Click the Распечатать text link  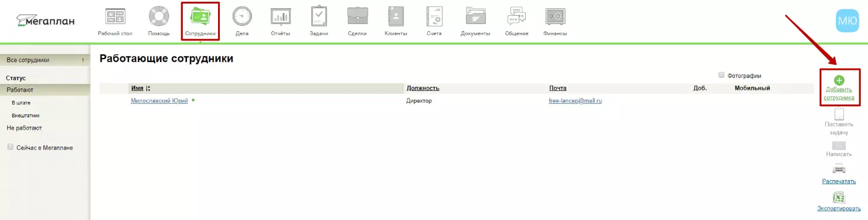tap(839, 182)
